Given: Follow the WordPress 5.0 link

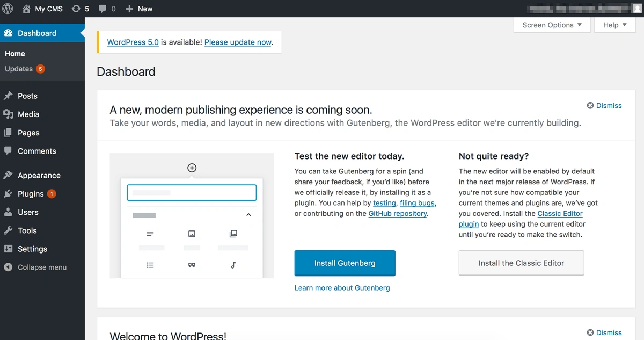Looking at the screenshot, I should (x=133, y=42).
